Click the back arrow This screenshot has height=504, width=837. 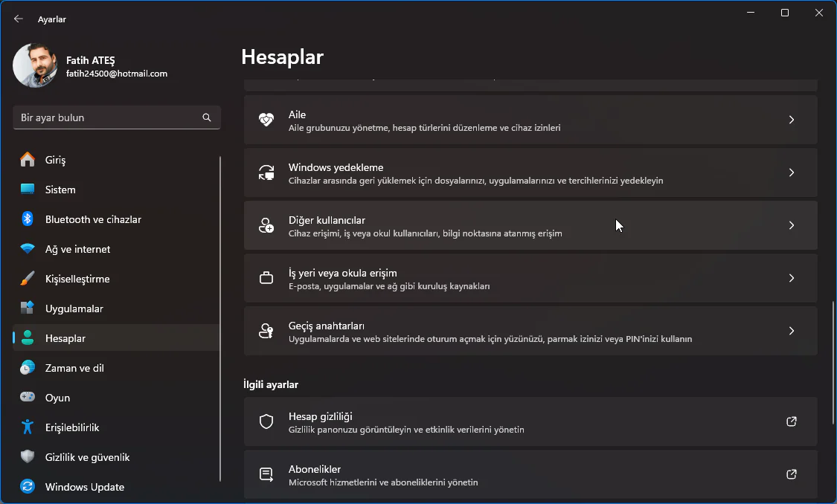point(18,19)
